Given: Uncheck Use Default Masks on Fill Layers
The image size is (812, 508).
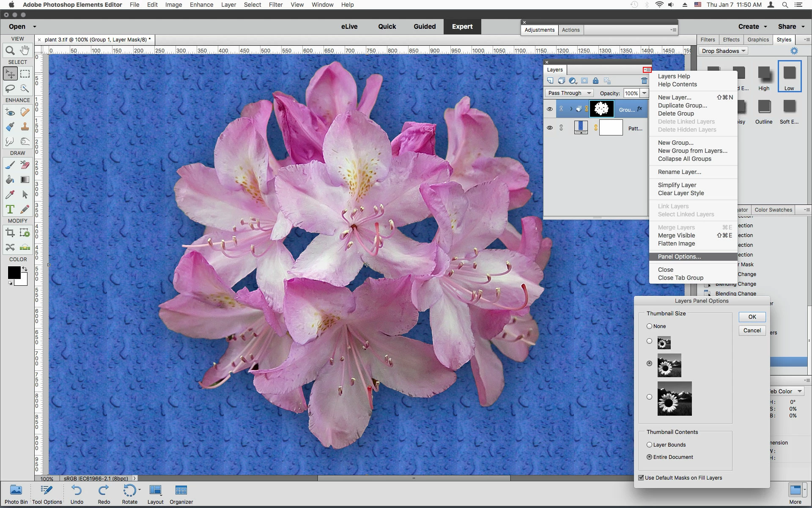Looking at the screenshot, I should coord(641,478).
